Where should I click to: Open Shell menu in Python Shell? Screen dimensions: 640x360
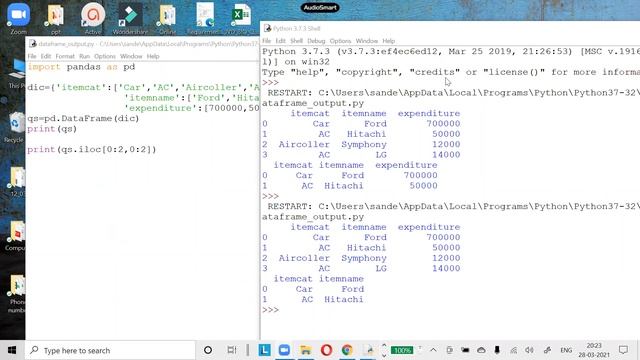[x=296, y=41]
